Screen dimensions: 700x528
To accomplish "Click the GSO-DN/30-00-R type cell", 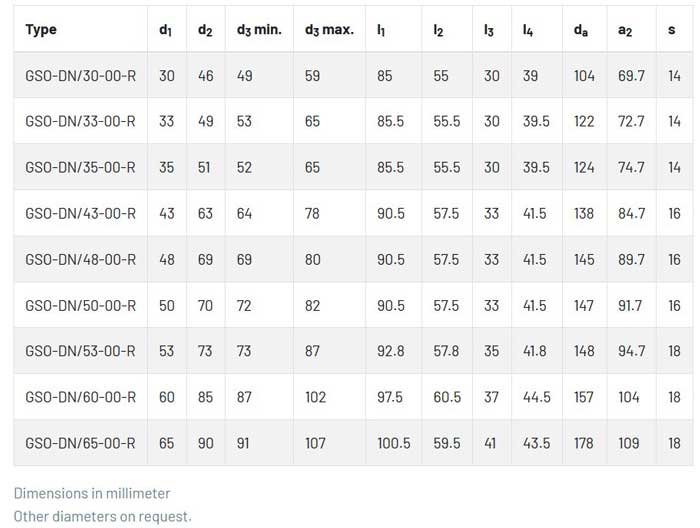I will coord(80,76).
